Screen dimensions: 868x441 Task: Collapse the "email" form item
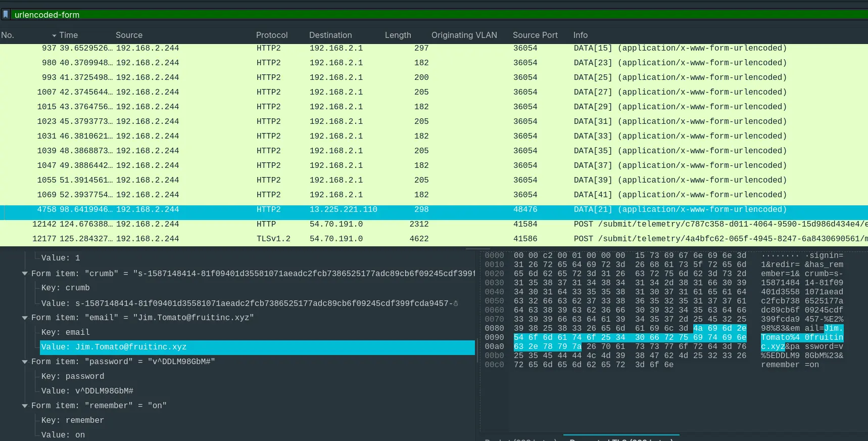pyautogui.click(x=25, y=318)
